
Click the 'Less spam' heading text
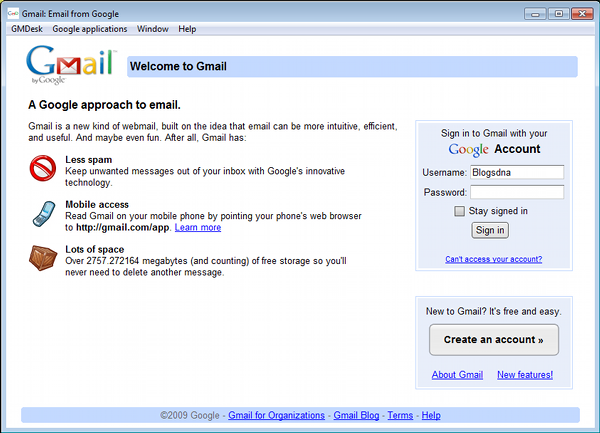pyautogui.click(x=88, y=160)
